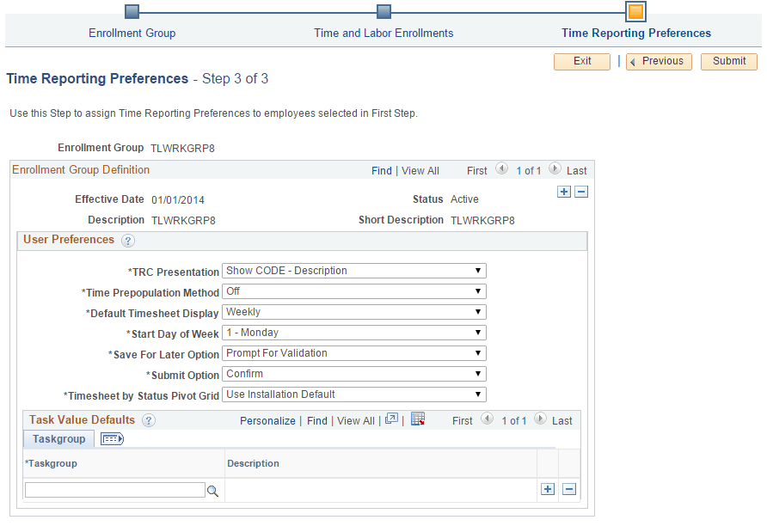Open the Start Day of Week dropdown
The height and width of the screenshot is (532, 767).
[476, 332]
